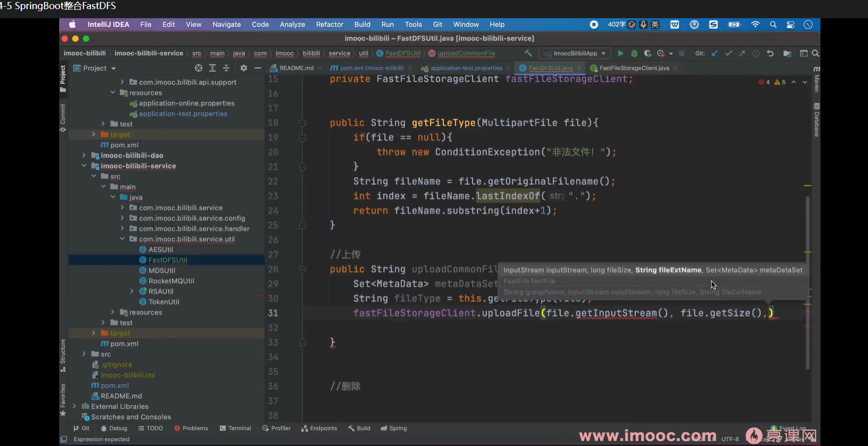Open Project Structure from the toolbar folder icon

(x=787, y=53)
